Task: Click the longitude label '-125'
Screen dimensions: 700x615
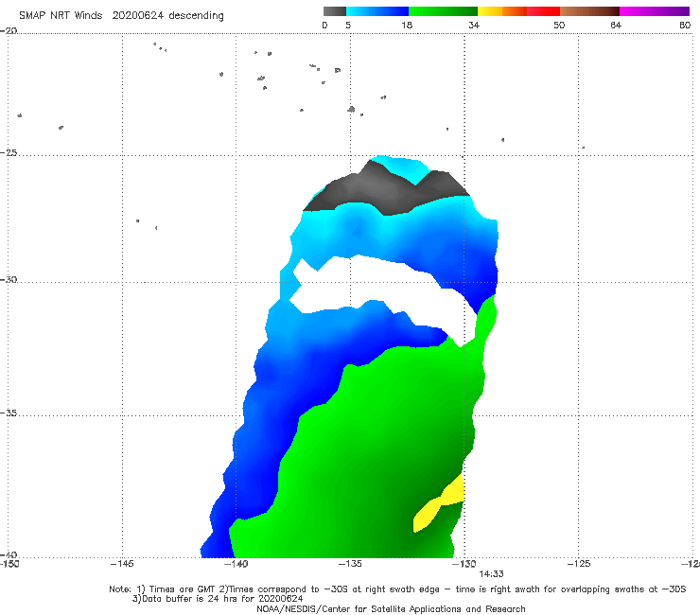Action: 579,564
